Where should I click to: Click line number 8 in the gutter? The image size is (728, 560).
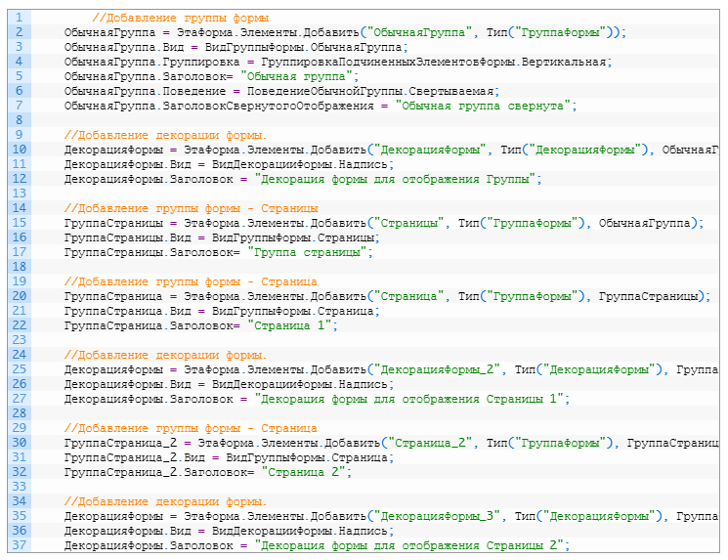[x=19, y=120]
